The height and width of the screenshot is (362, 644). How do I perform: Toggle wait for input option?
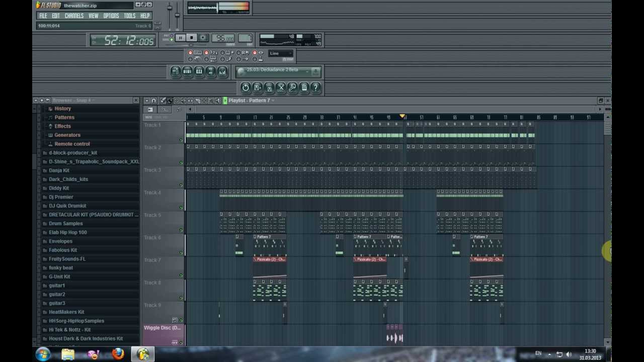coord(212,59)
